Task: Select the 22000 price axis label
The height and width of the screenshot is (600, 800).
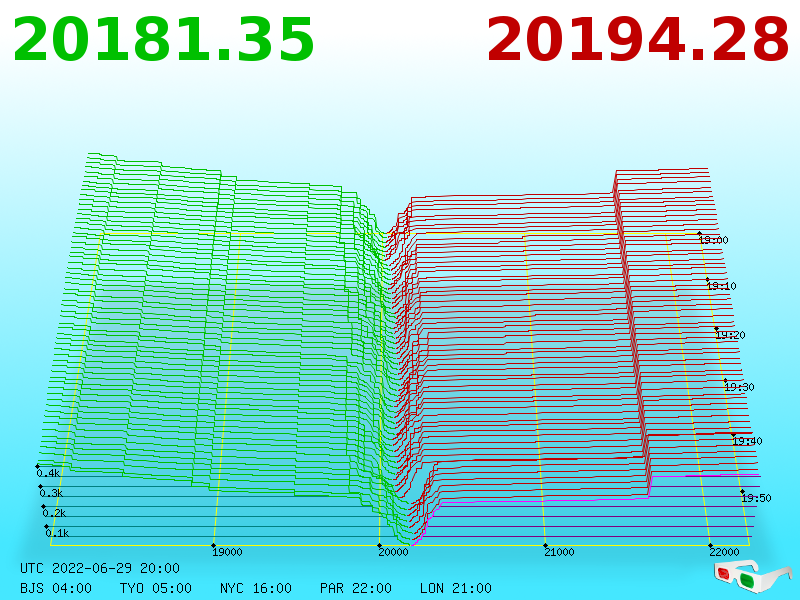Action: pos(724,552)
